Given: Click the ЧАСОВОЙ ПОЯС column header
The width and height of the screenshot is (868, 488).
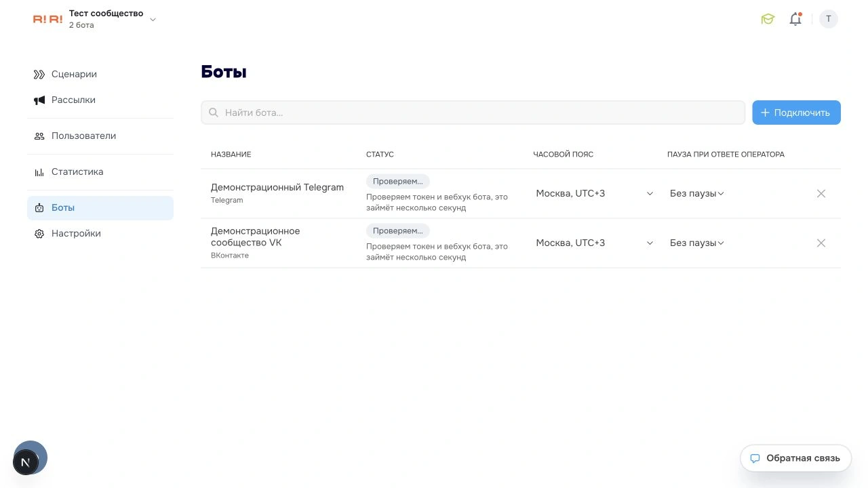Looking at the screenshot, I should pos(564,155).
